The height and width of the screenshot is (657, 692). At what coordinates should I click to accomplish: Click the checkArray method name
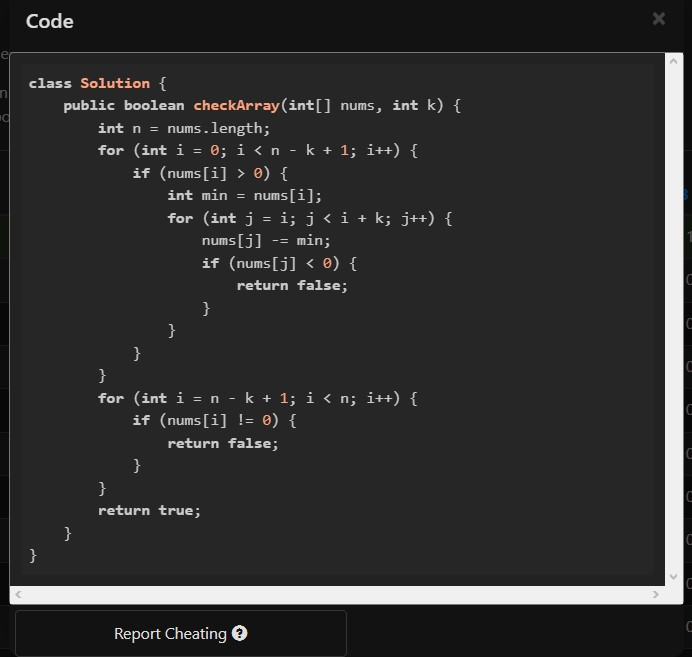point(236,105)
